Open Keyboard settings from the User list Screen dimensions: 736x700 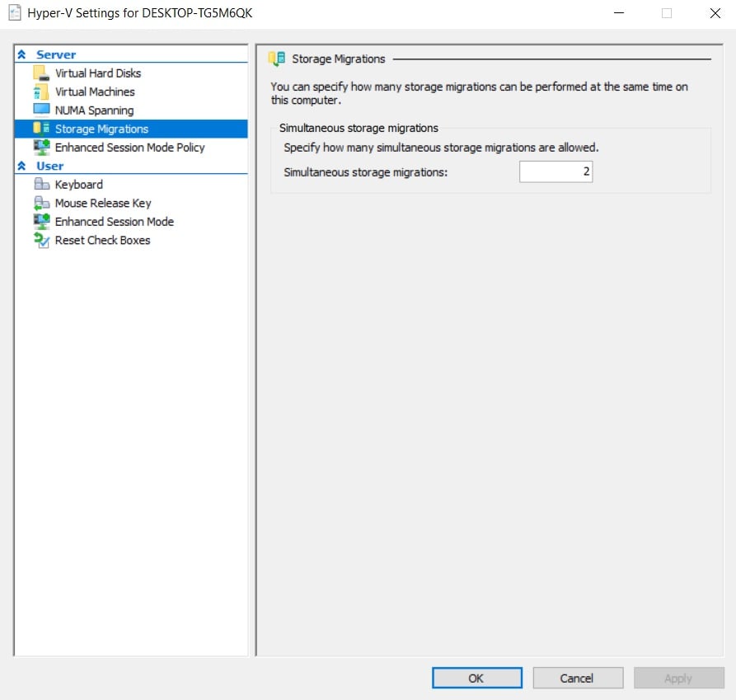pyautogui.click(x=77, y=184)
